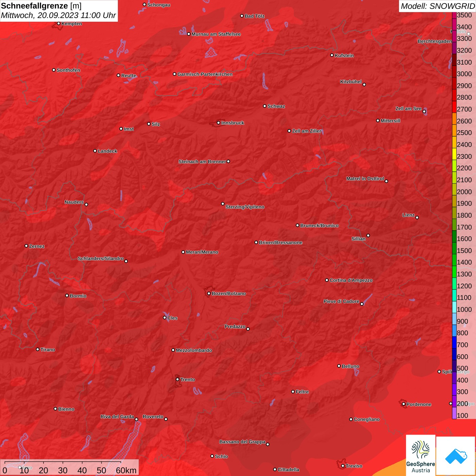Click the 2500 orange legend swatch
The image size is (476, 476).
pos(454,130)
